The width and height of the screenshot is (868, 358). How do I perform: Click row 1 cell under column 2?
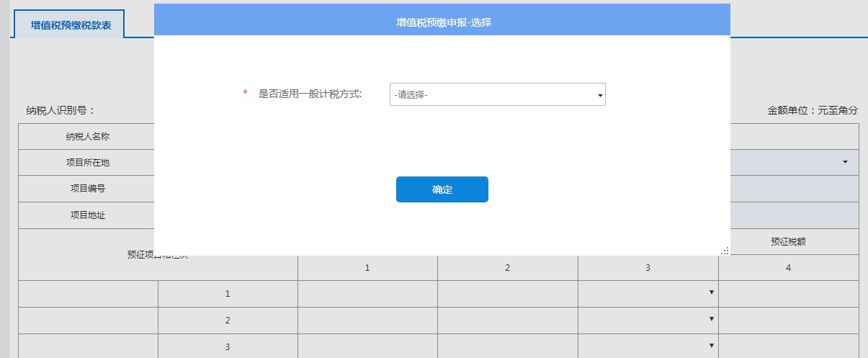(507, 293)
